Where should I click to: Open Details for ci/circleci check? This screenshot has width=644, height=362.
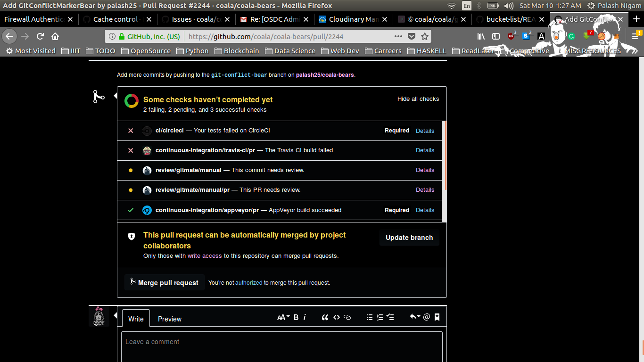[x=425, y=131]
